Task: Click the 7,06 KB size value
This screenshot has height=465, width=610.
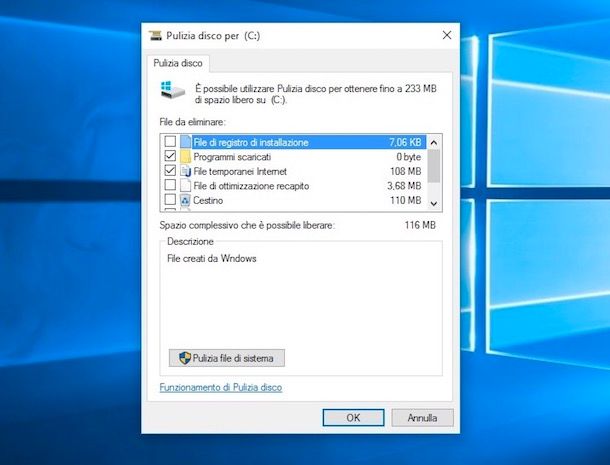Action: (405, 142)
